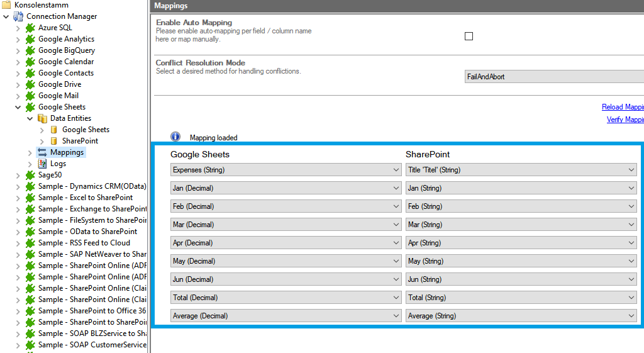Open the Average (Decimal) mapping dropdown
The width and height of the screenshot is (644, 353).
point(286,316)
